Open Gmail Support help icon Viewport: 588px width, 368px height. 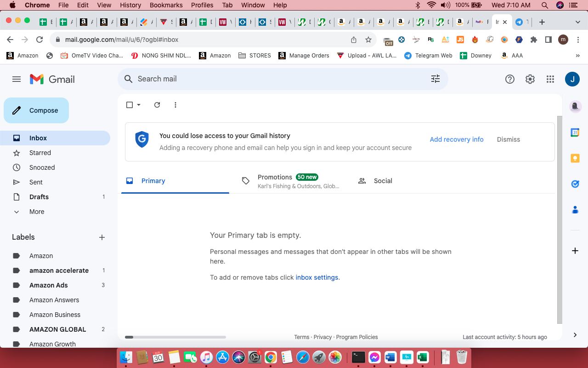[509, 79]
